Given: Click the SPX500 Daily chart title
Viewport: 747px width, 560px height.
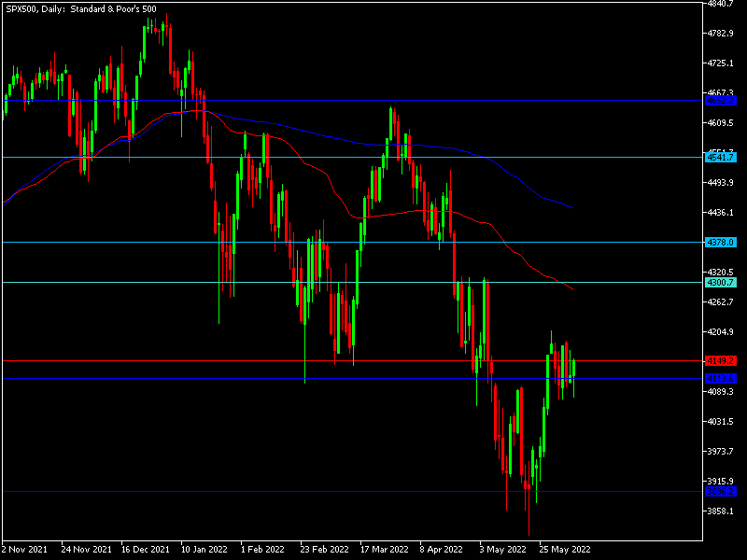Looking at the screenshot, I should coord(81,9).
